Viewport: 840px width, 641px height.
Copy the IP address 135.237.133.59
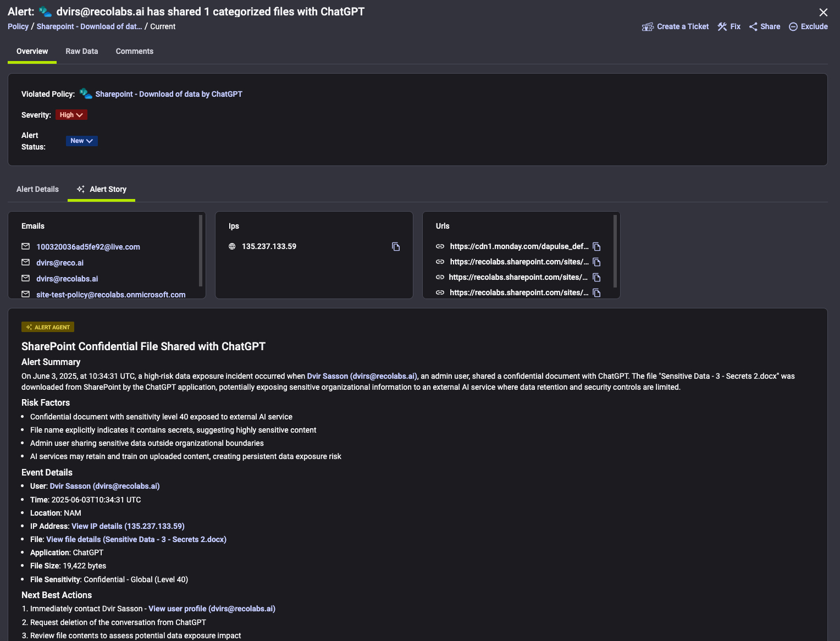pos(396,247)
